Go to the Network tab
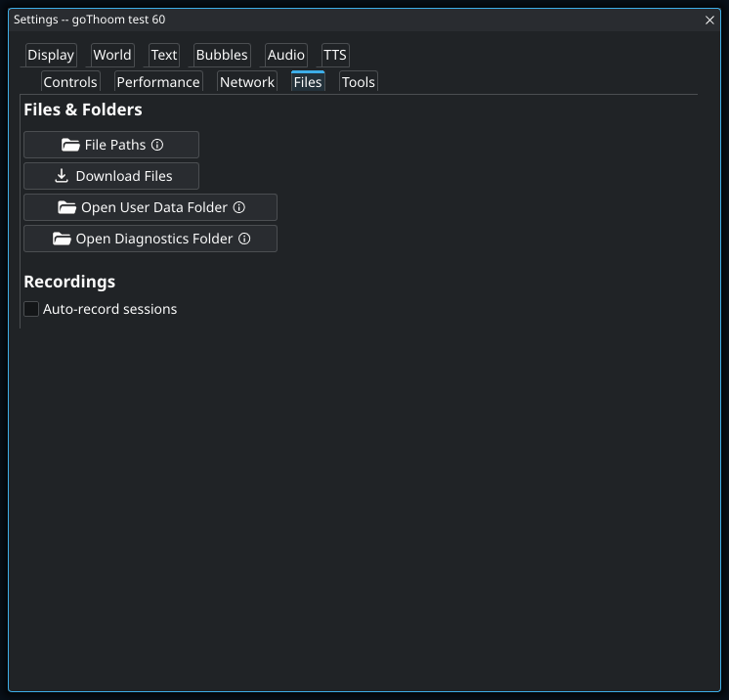This screenshot has height=700, width=729. 247,82
